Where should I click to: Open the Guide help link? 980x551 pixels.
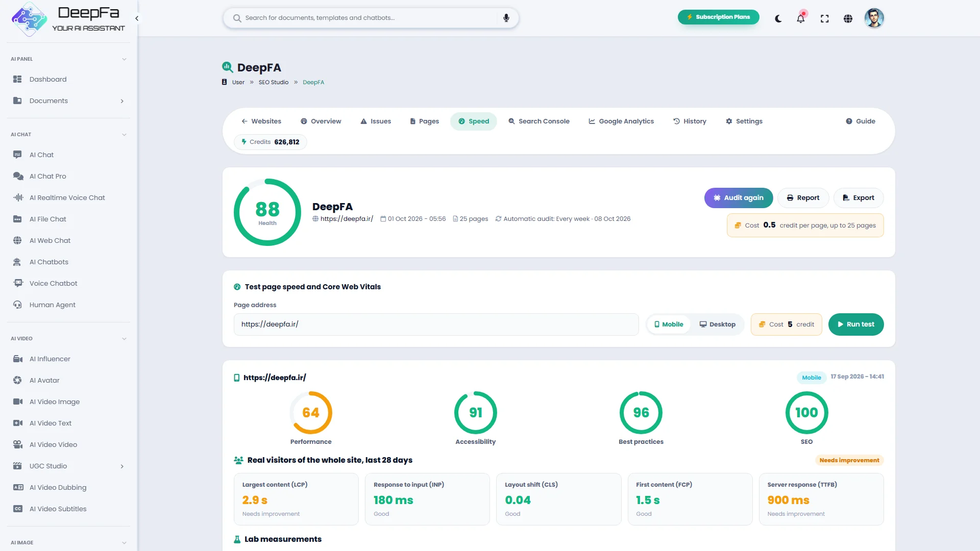(861, 121)
